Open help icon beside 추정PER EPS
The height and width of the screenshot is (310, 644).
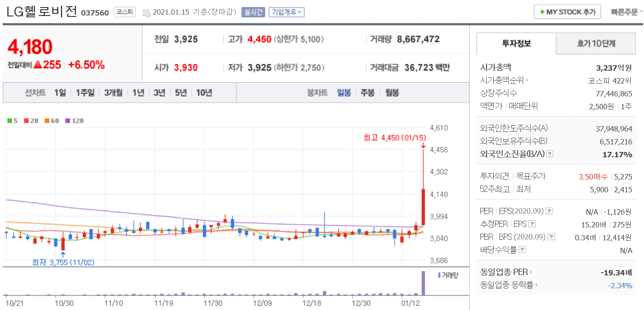(532, 224)
